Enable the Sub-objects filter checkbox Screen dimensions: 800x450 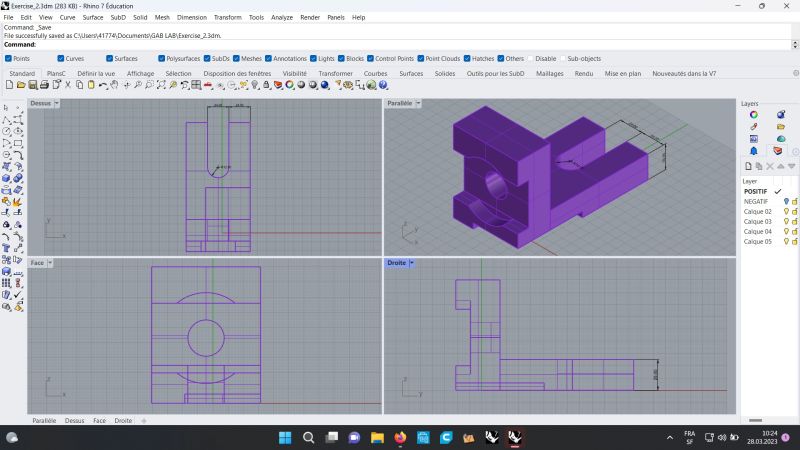pyautogui.click(x=562, y=58)
